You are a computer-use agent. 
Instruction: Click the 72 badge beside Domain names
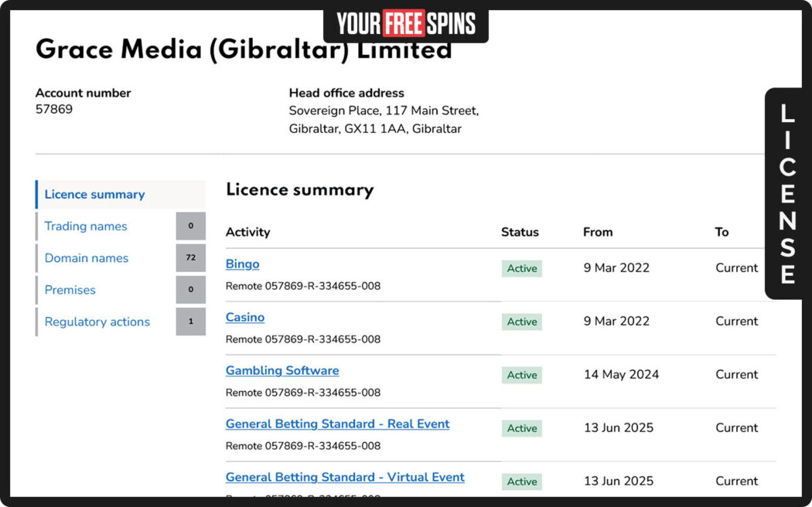[190, 257]
